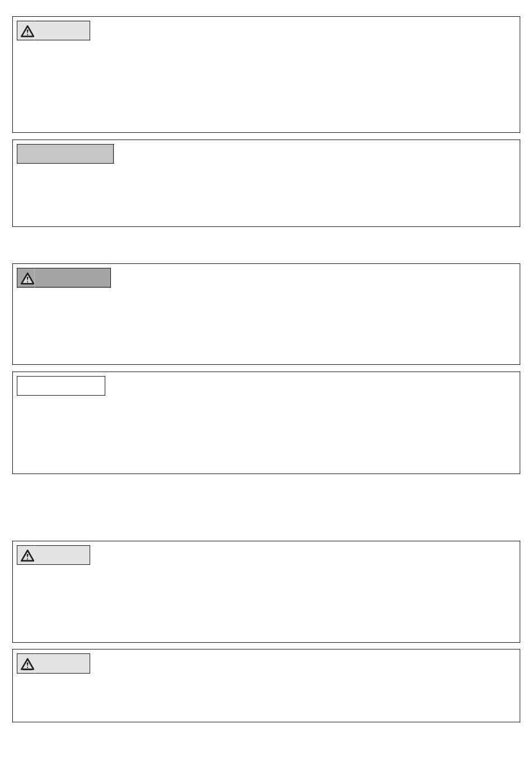
Task: Click the blank area beneath the last bordered box
Action: [x=266, y=749]
